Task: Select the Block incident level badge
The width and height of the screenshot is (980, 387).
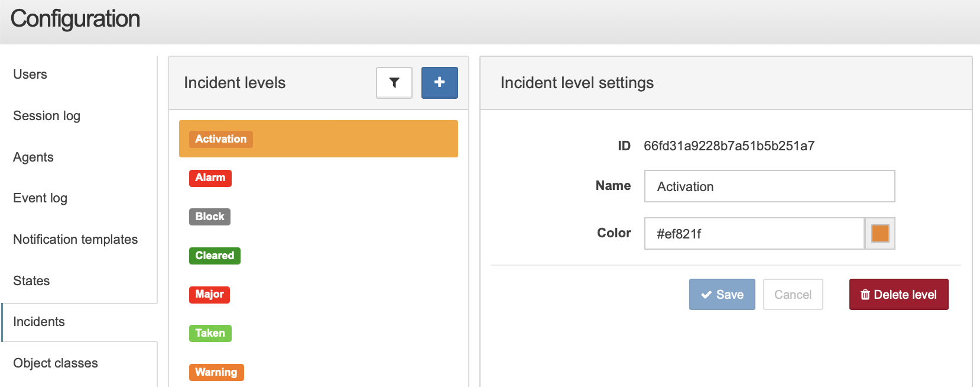Action: pyautogui.click(x=210, y=217)
